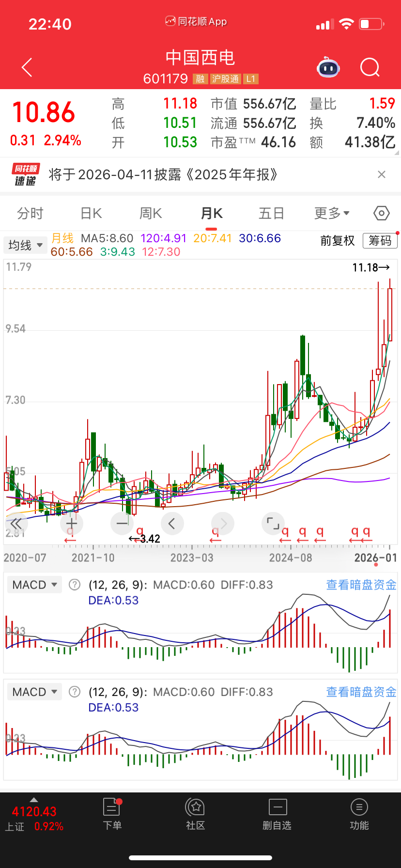Switch to the 周K tab
The height and width of the screenshot is (868, 401).
click(151, 213)
